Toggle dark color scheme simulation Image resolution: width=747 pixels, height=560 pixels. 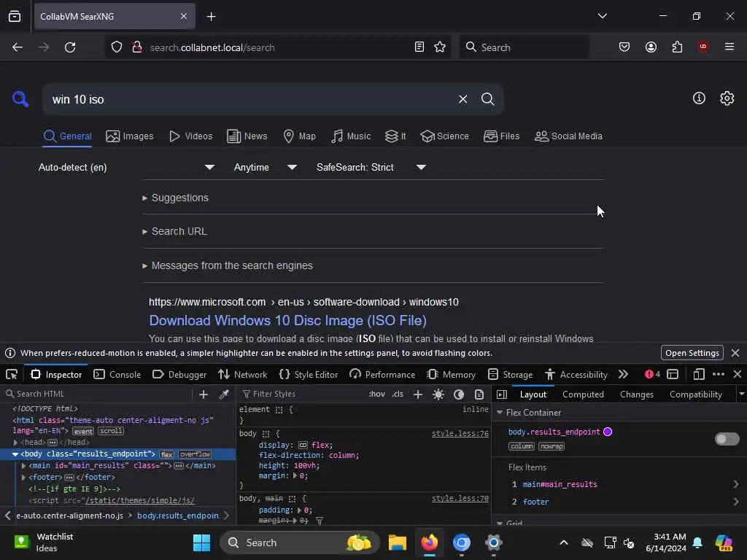click(x=459, y=394)
